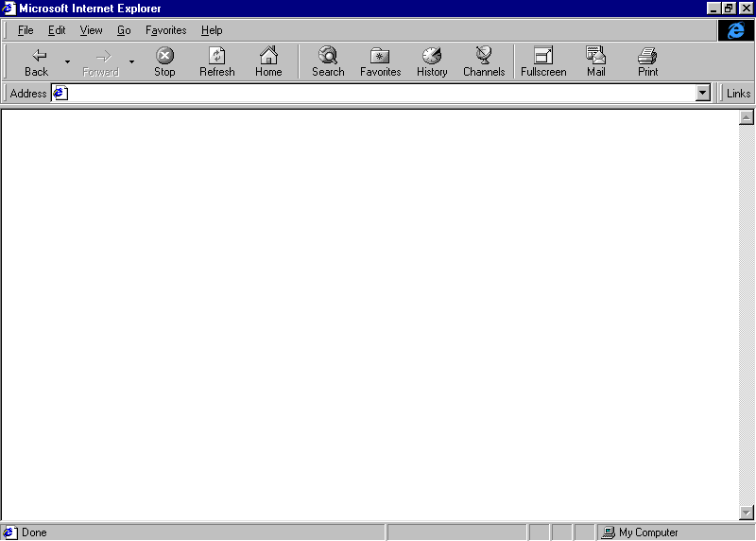Click the My Computer status text
This screenshot has width=756, height=541.
coord(648,532)
